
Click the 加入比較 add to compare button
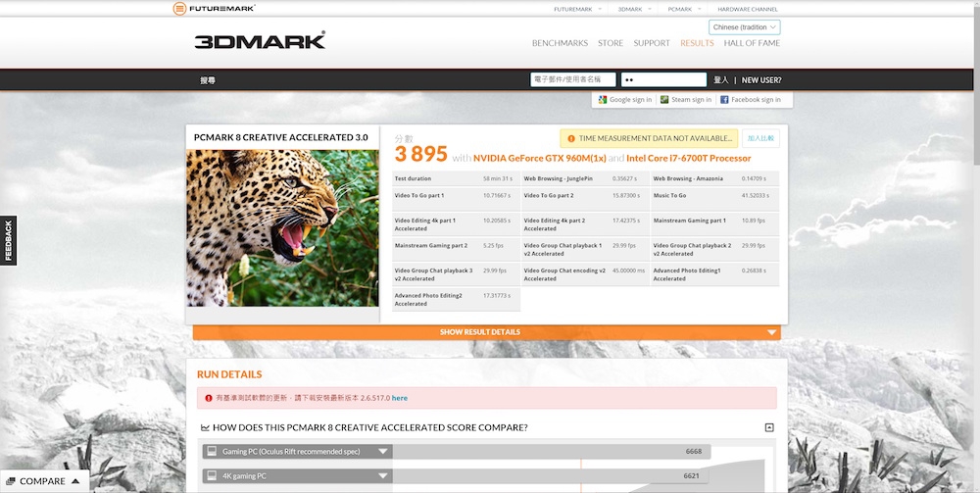(760, 138)
